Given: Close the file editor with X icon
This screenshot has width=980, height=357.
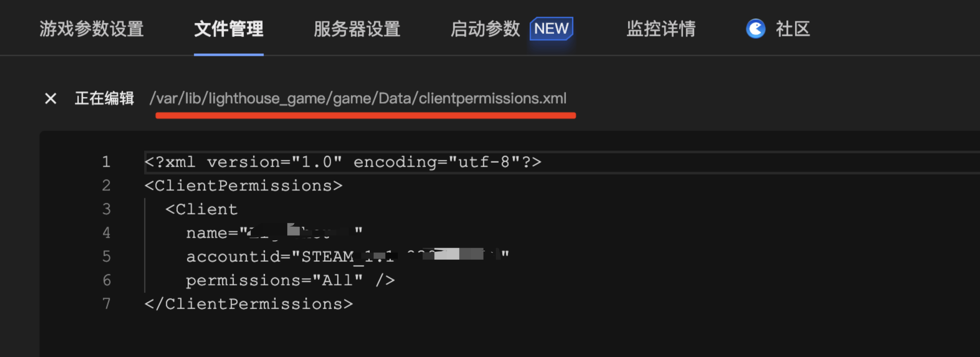Looking at the screenshot, I should tap(51, 98).
